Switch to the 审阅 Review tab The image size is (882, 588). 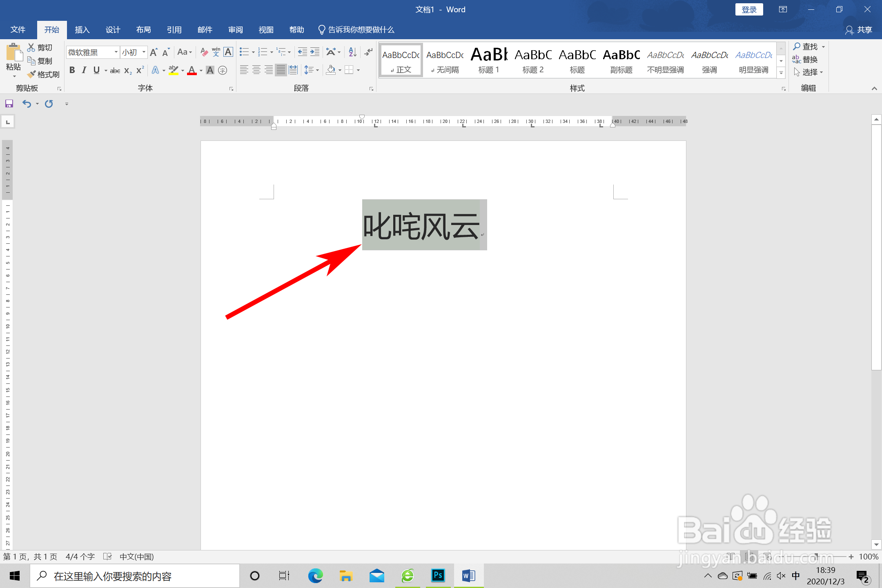pyautogui.click(x=235, y=30)
